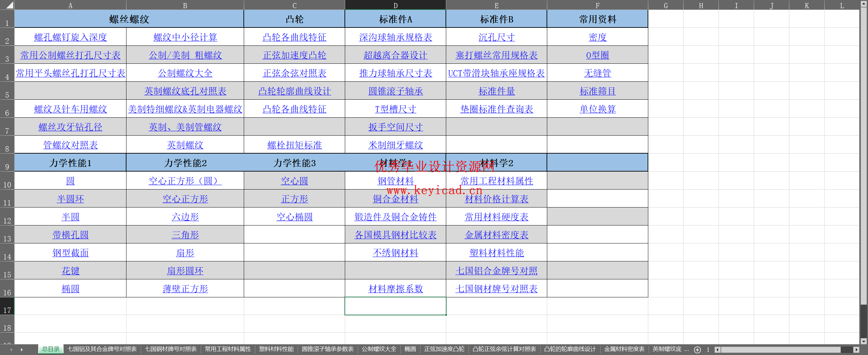Select column header D
The image size is (868, 355).
(x=395, y=5)
